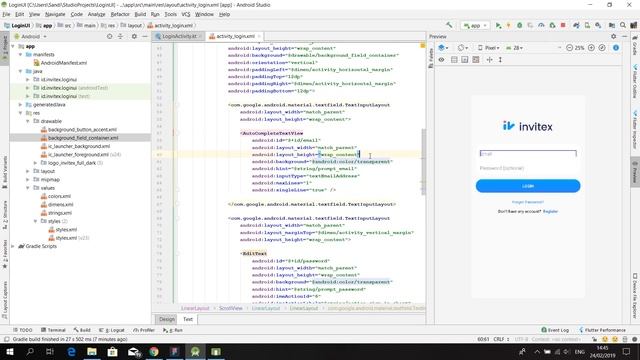The width and height of the screenshot is (640, 360).
Task: Toggle the Preview view options eye icon
Action: pos(441,60)
